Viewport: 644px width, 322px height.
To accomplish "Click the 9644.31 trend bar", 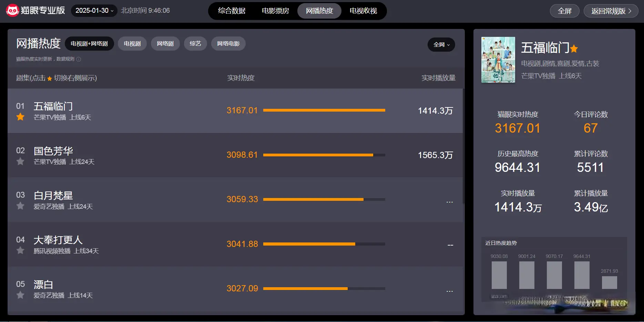I will point(582,275).
